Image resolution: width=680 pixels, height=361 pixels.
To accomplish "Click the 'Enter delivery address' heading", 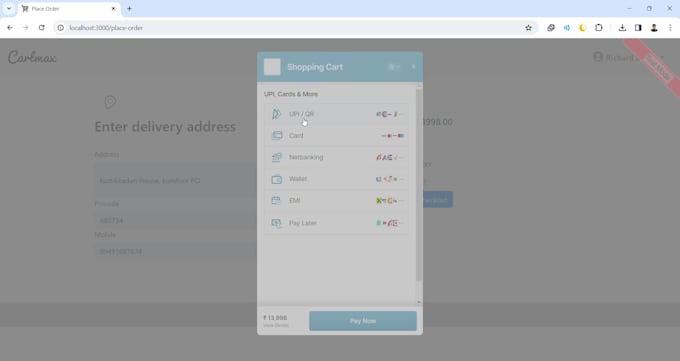I will [165, 127].
